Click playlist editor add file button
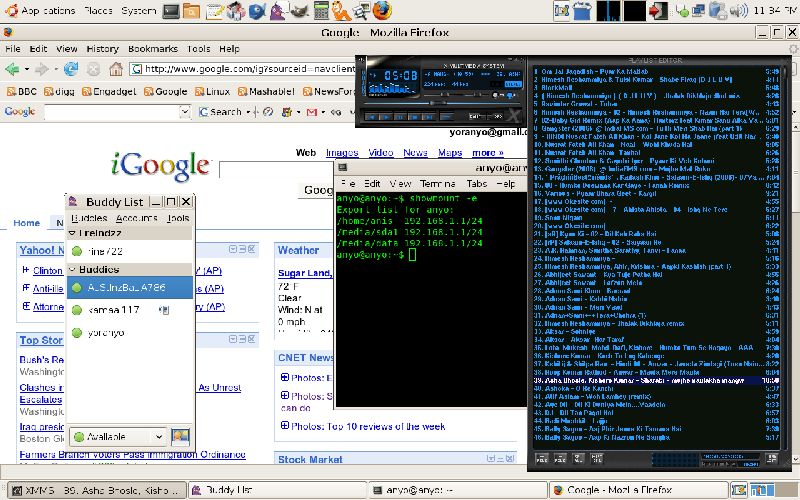Image resolution: width=800 pixels, height=500 pixels. pos(542,459)
